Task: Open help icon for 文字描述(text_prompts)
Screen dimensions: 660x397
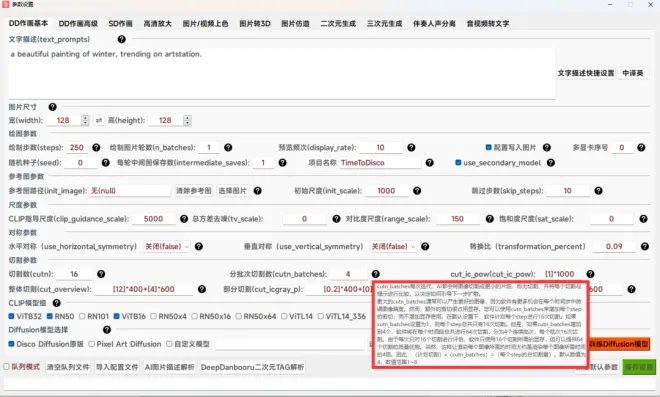Action: pos(122,39)
